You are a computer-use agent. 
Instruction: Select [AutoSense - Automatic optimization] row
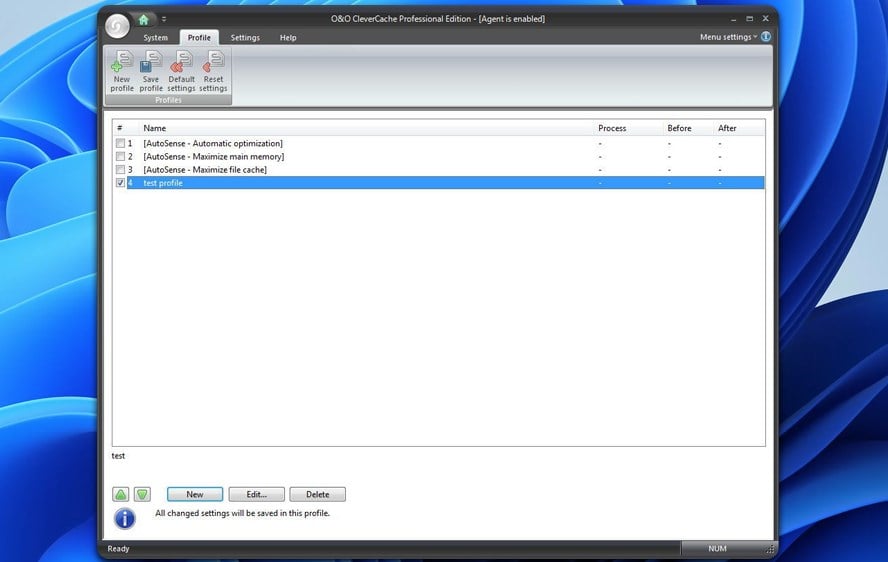click(439, 143)
